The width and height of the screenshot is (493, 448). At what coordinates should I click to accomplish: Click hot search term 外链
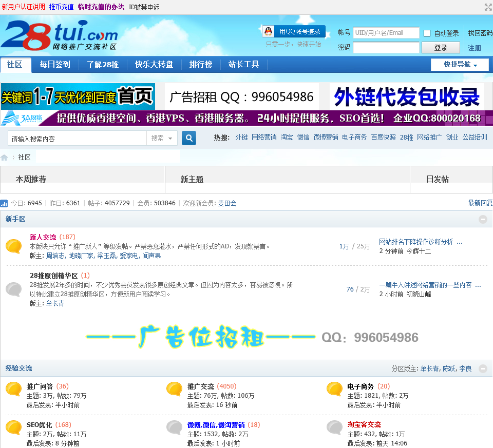coord(241,138)
